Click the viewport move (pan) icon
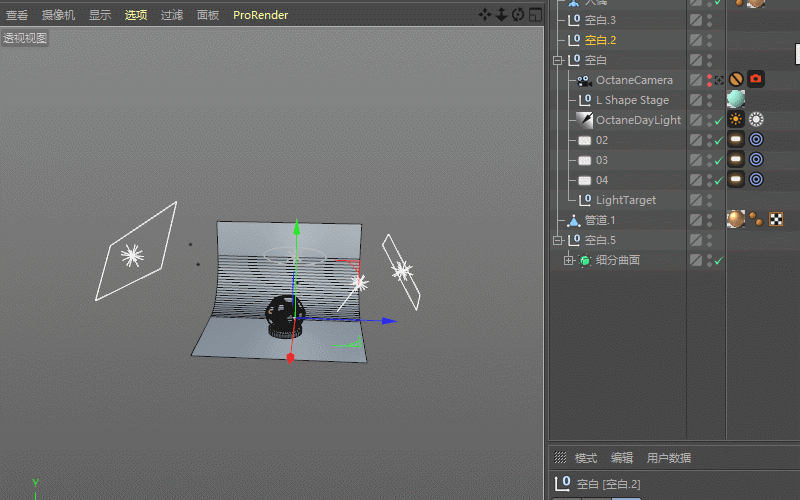800x500 pixels. pos(484,15)
